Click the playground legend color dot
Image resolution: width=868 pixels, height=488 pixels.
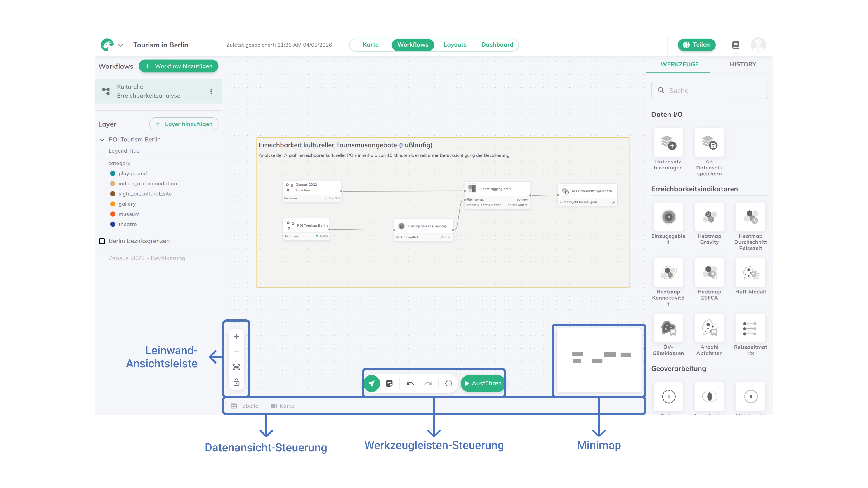tap(113, 174)
